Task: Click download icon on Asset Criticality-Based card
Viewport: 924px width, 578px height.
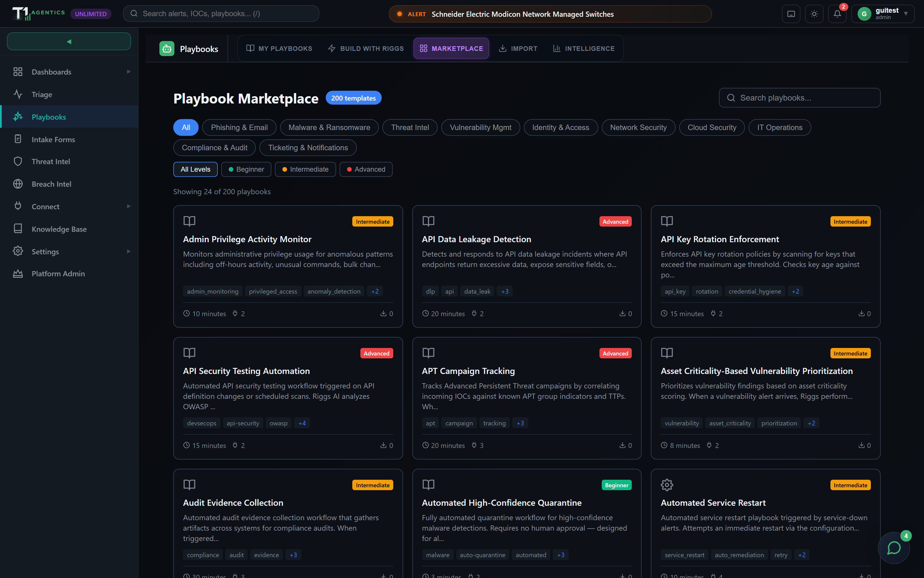Action: click(862, 445)
